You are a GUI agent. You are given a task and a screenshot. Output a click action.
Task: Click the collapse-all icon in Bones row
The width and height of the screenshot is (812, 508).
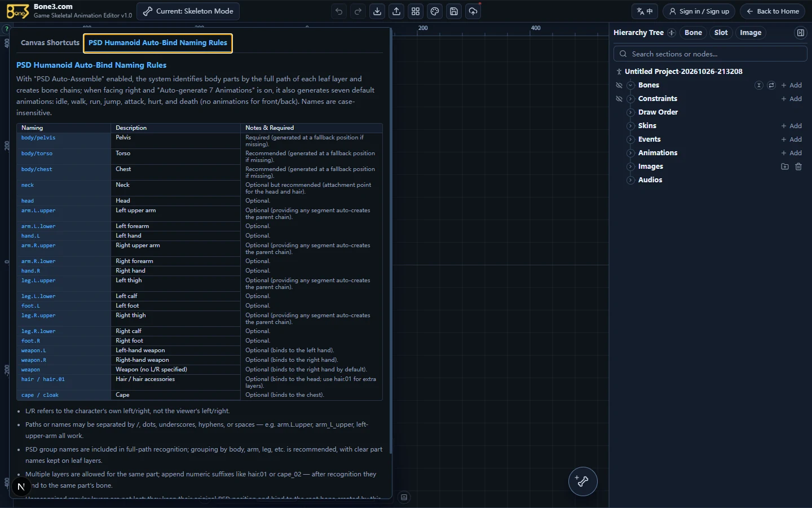pos(759,85)
